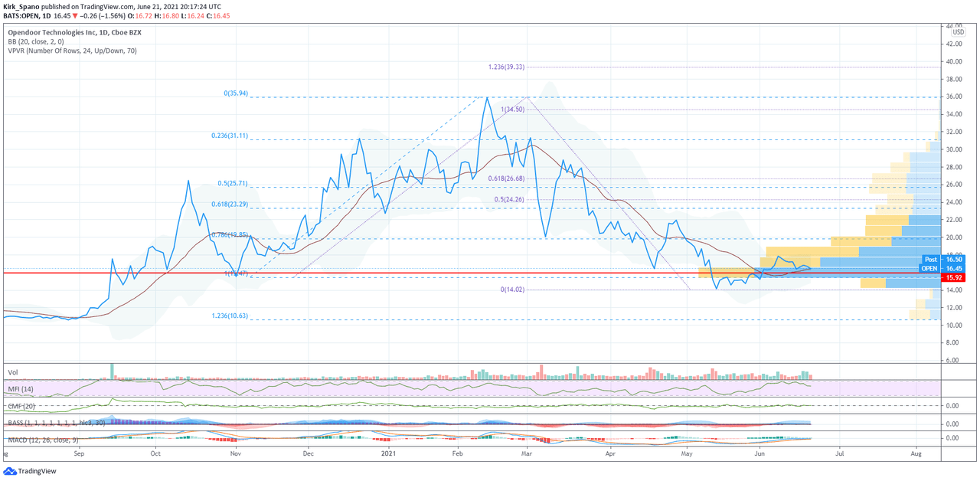Click the 32.00 price axis value
This screenshot has height=481, width=980.
pos(955,132)
